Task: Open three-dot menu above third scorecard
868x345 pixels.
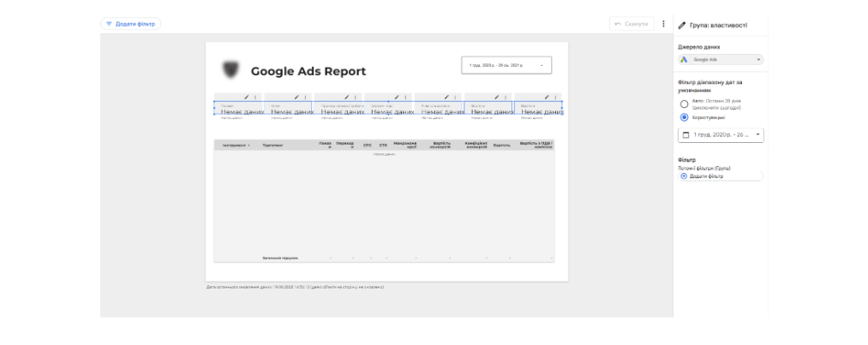Action: [355, 98]
